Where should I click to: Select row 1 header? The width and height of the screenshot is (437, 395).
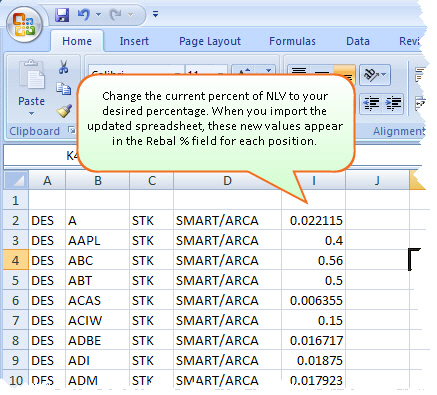click(16, 200)
